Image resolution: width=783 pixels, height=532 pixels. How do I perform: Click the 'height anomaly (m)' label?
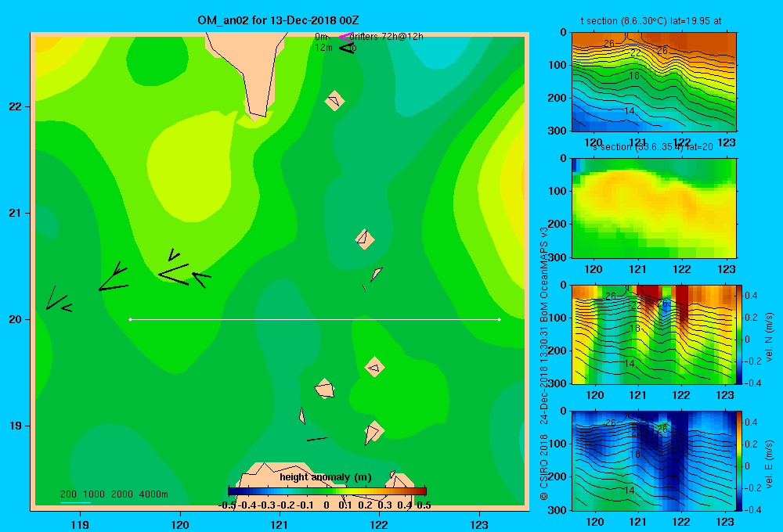click(326, 477)
